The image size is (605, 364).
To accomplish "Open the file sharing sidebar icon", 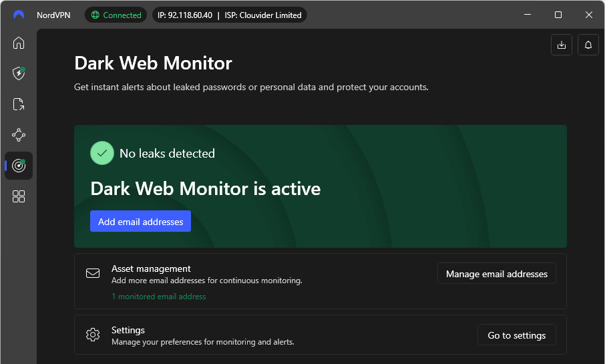I will pos(19,104).
